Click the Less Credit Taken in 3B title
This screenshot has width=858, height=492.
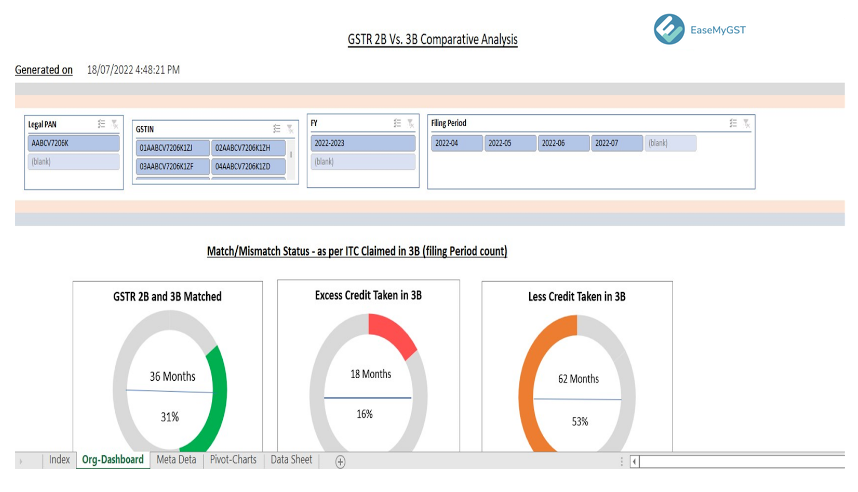pos(577,297)
